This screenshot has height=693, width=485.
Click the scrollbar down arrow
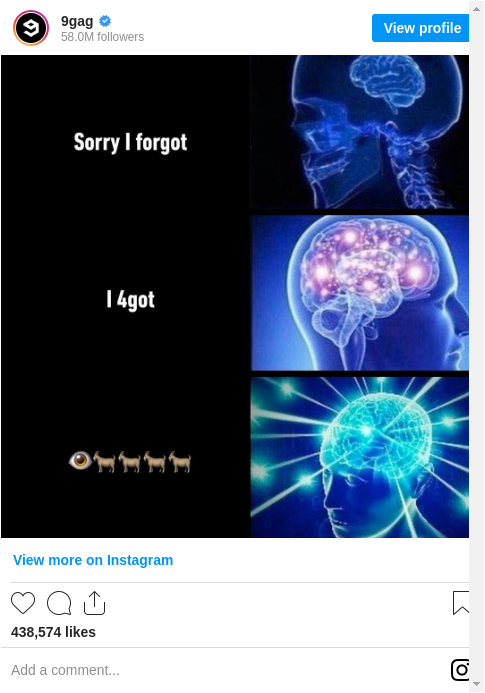pyautogui.click(x=476, y=684)
